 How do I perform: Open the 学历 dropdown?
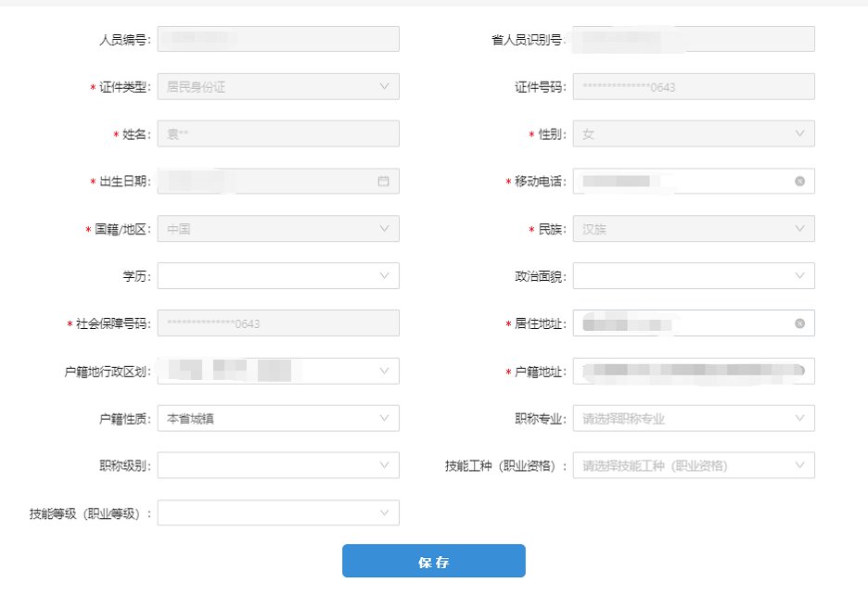[278, 275]
